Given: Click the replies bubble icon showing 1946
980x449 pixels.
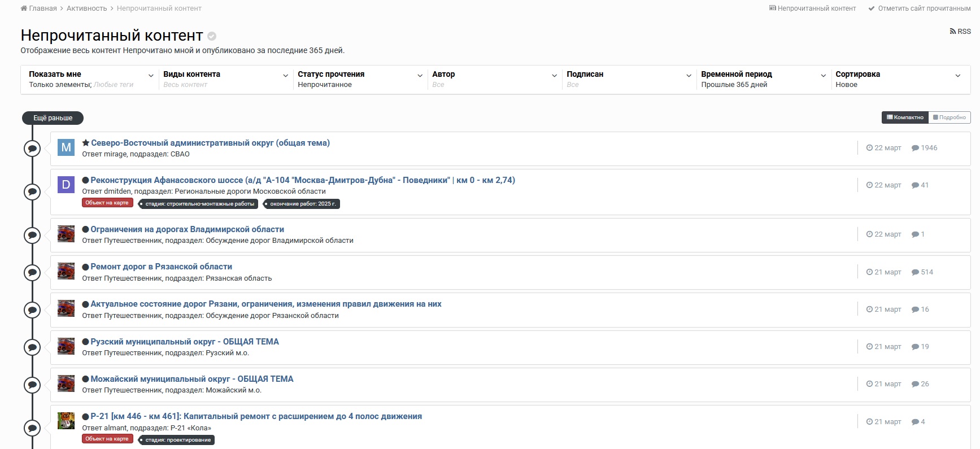Looking at the screenshot, I should point(915,148).
